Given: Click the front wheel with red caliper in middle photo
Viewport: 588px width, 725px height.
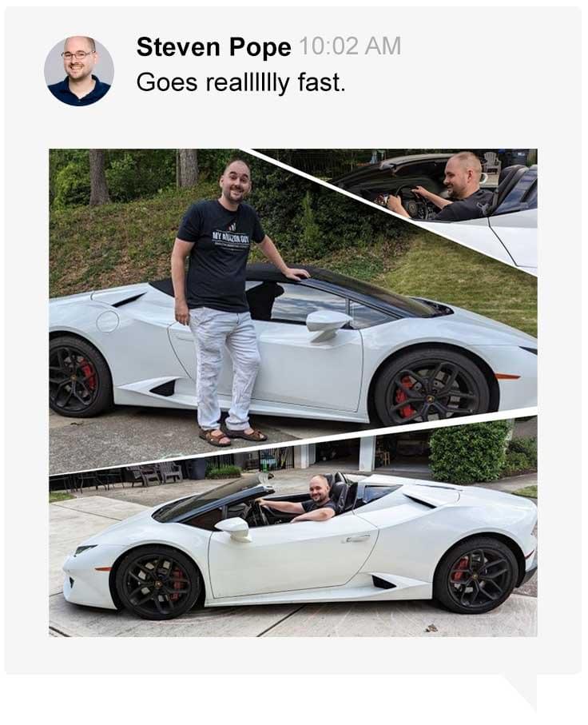Looking at the screenshot, I should click(431, 388).
